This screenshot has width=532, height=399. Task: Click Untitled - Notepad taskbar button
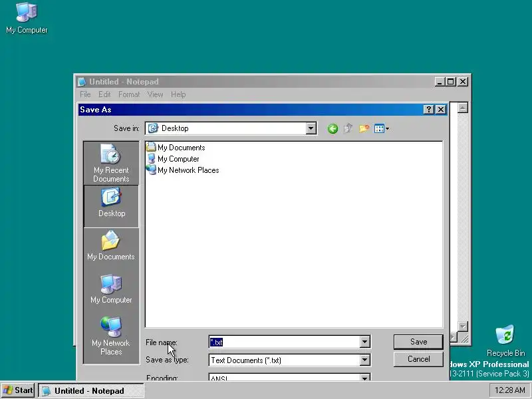pos(90,390)
